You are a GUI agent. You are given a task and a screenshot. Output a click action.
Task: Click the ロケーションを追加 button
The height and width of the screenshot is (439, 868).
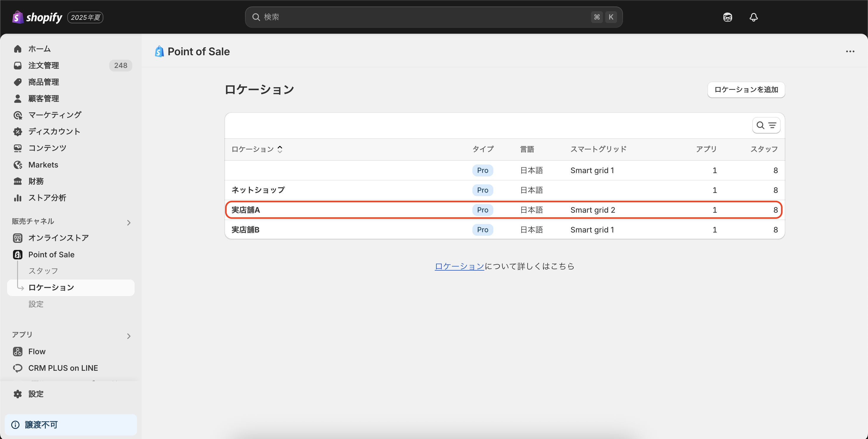pos(746,90)
